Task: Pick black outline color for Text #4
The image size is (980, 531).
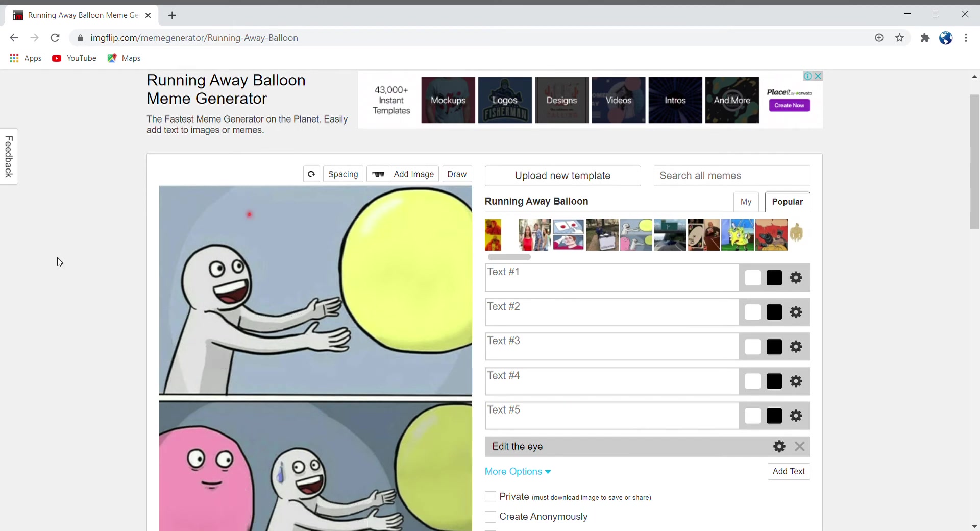Action: click(x=774, y=381)
